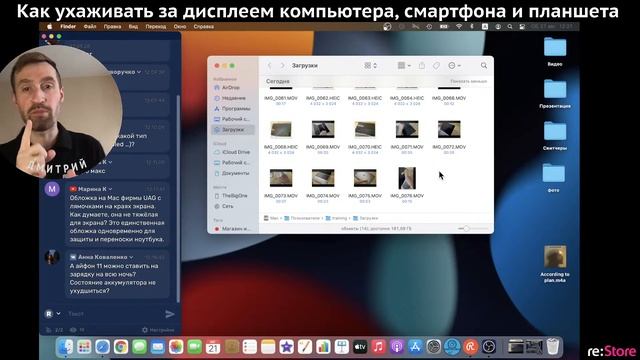This screenshot has width=640, height=360.
Task: Open the Finder action menu dropdown
Action: point(454,65)
